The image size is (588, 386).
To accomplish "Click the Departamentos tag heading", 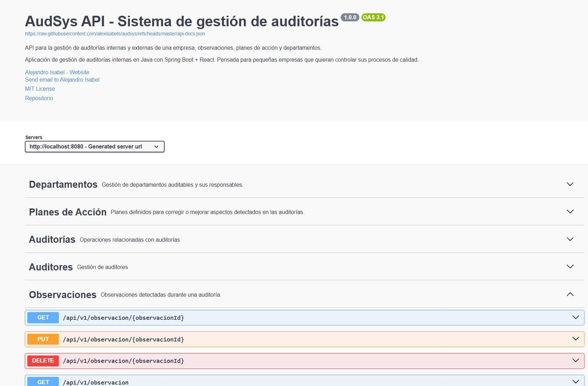I will pyautogui.click(x=63, y=184).
